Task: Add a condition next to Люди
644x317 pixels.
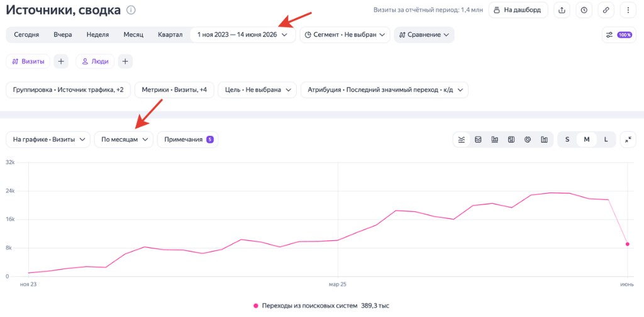Action: (125, 62)
